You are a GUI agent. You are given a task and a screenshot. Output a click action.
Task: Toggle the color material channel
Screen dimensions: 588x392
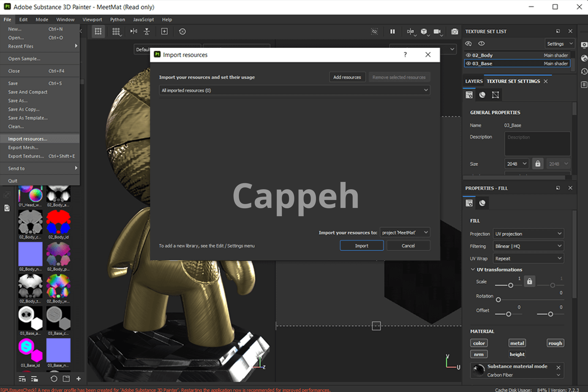tap(479, 343)
